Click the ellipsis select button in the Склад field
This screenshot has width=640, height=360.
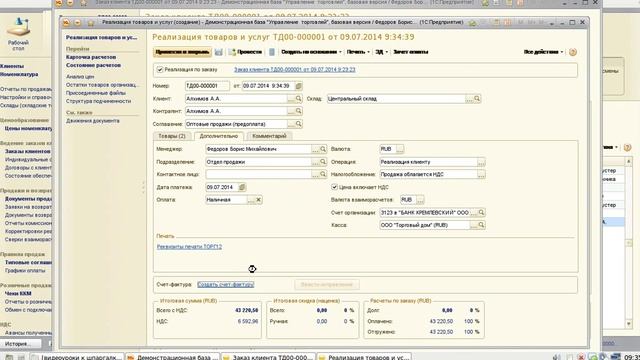469,99
